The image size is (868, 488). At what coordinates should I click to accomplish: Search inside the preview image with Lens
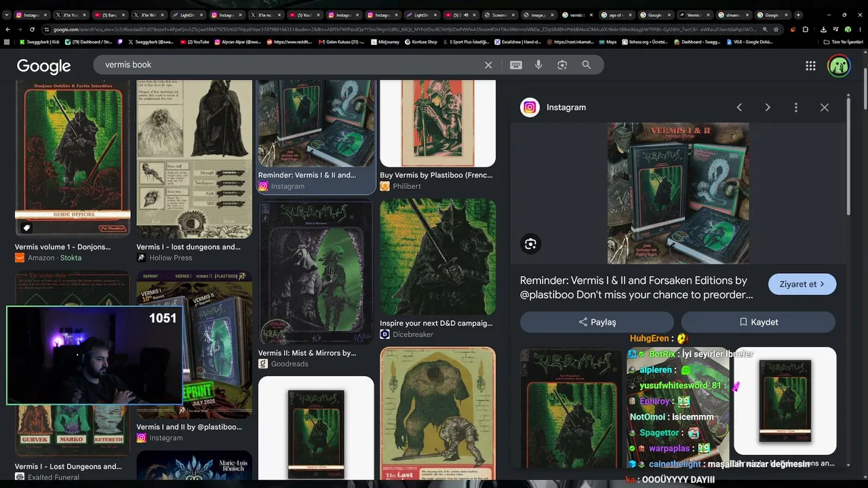(531, 244)
